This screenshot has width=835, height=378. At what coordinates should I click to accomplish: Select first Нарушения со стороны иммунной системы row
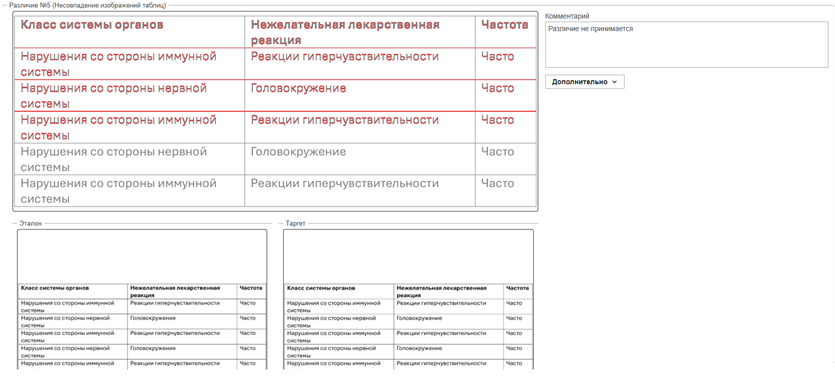pyautogui.click(x=275, y=64)
